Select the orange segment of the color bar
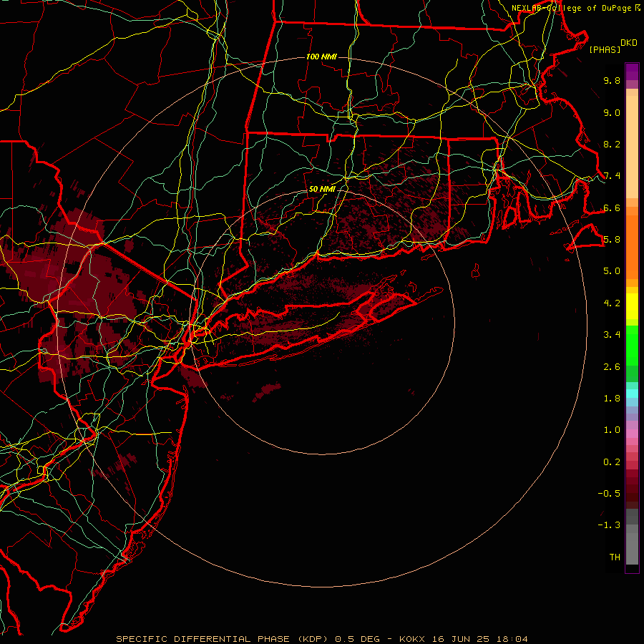 pos(632,246)
